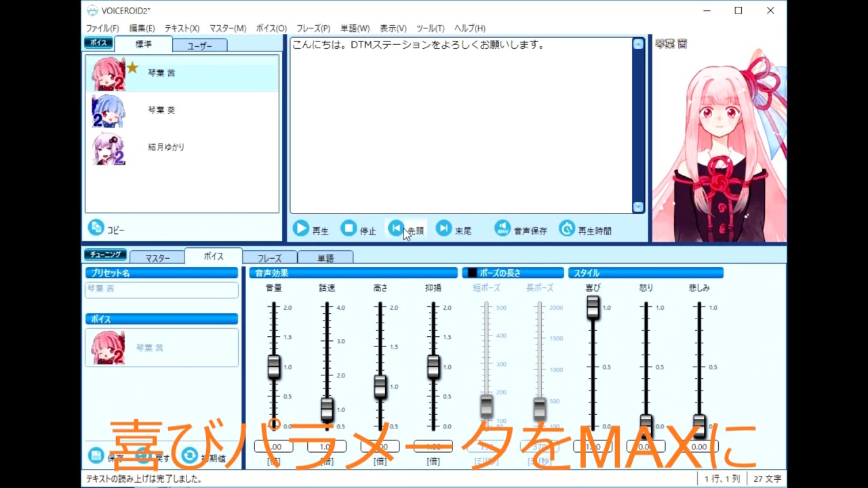
Task: Click the 音量 volume slider handle
Action: tap(273, 366)
